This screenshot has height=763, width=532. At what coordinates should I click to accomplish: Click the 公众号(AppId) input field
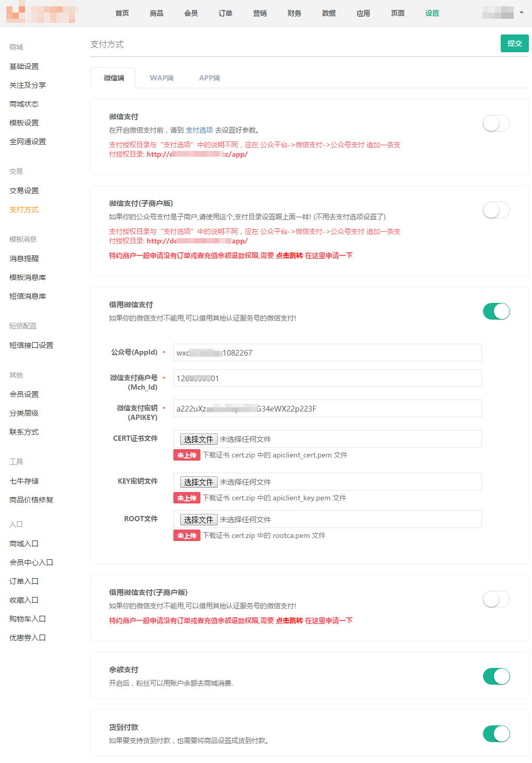(327, 353)
